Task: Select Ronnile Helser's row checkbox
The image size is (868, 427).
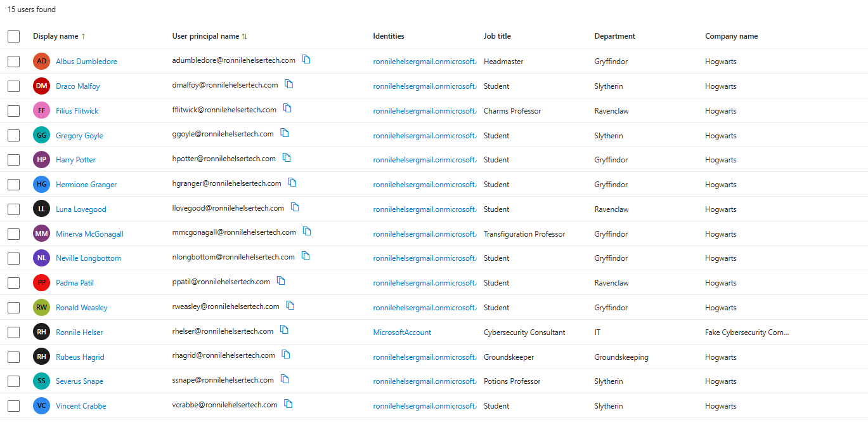Action: pos(13,332)
